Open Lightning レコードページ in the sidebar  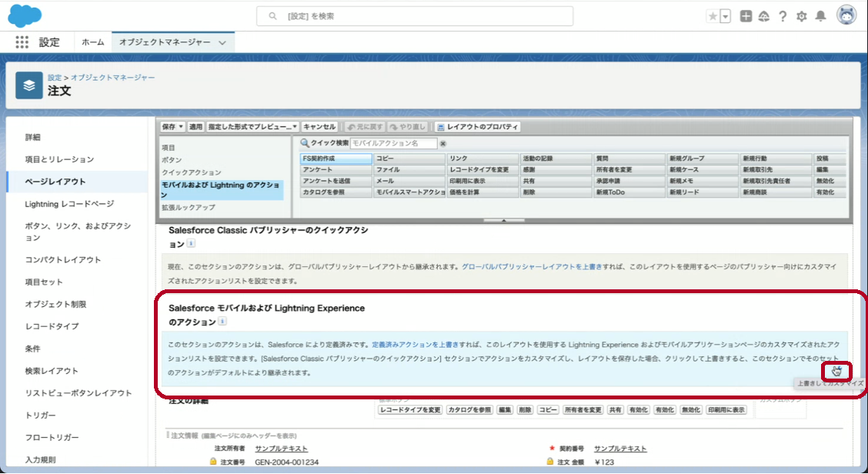click(69, 204)
